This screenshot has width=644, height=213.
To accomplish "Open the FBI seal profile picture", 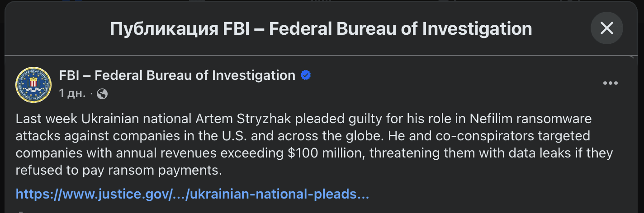I will point(33,84).
